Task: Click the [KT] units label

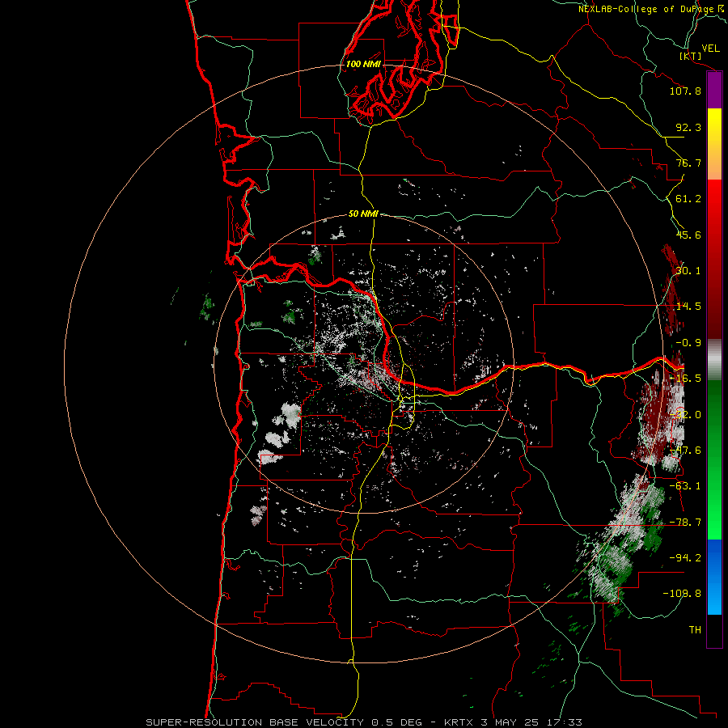Action: 691,56
